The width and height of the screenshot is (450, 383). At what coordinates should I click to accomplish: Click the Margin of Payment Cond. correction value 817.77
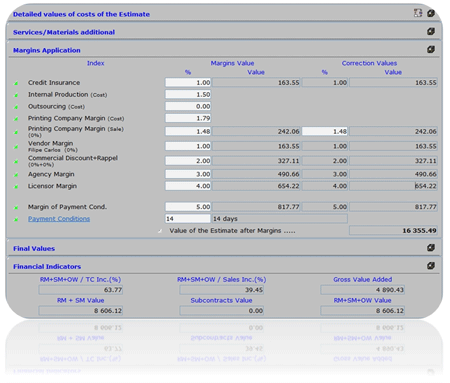393,207
